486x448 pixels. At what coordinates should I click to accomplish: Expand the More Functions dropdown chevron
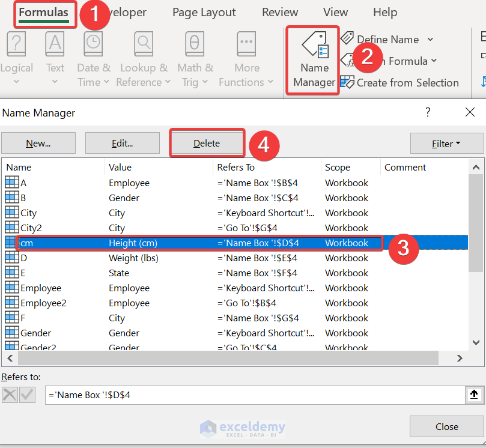270,82
